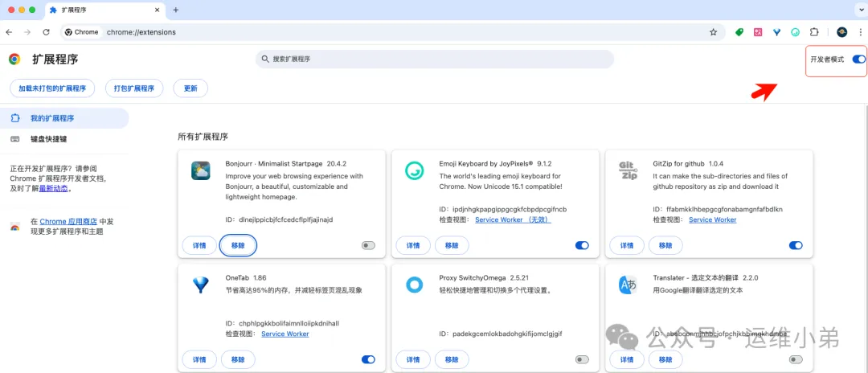Close the 扩展程序 browser tab
The height and width of the screenshot is (373, 868).
pyautogui.click(x=158, y=10)
